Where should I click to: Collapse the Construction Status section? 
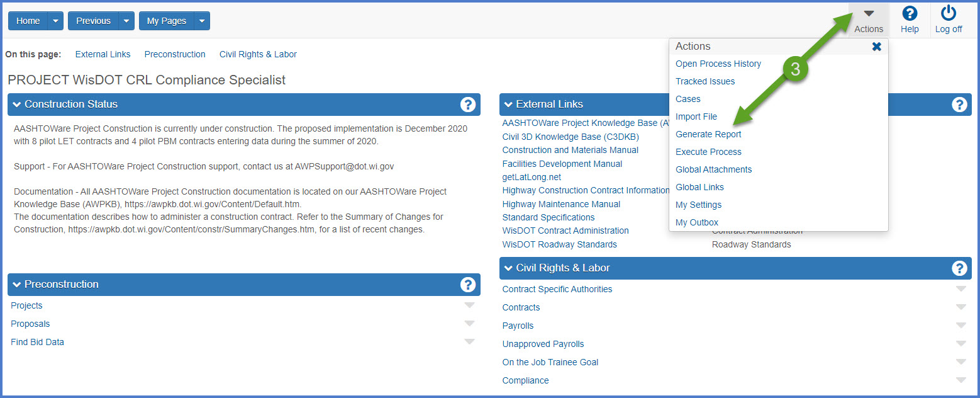pos(17,105)
